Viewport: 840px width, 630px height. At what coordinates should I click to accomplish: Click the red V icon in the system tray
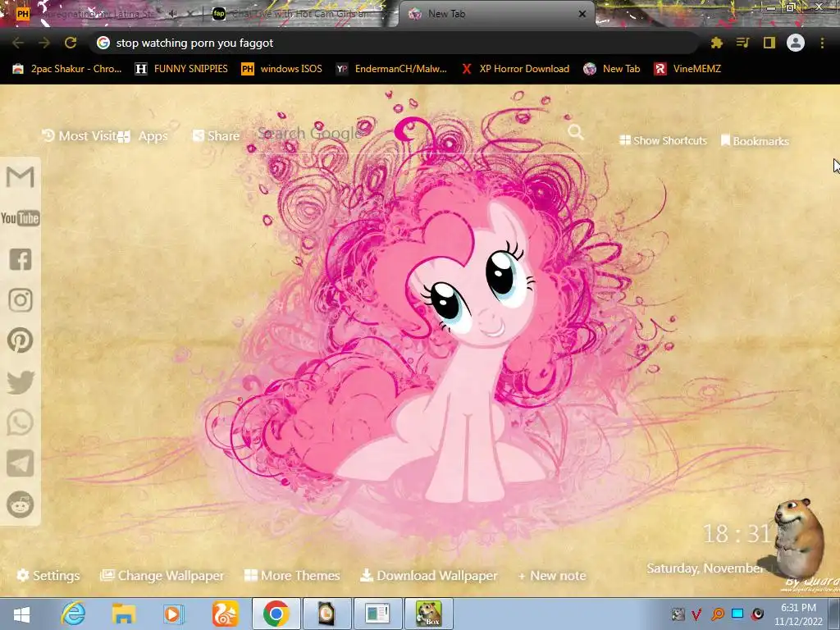tap(696, 614)
